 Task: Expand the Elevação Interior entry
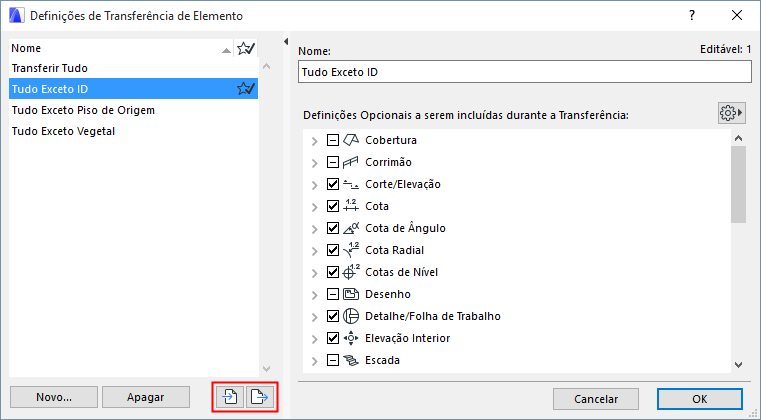315,338
